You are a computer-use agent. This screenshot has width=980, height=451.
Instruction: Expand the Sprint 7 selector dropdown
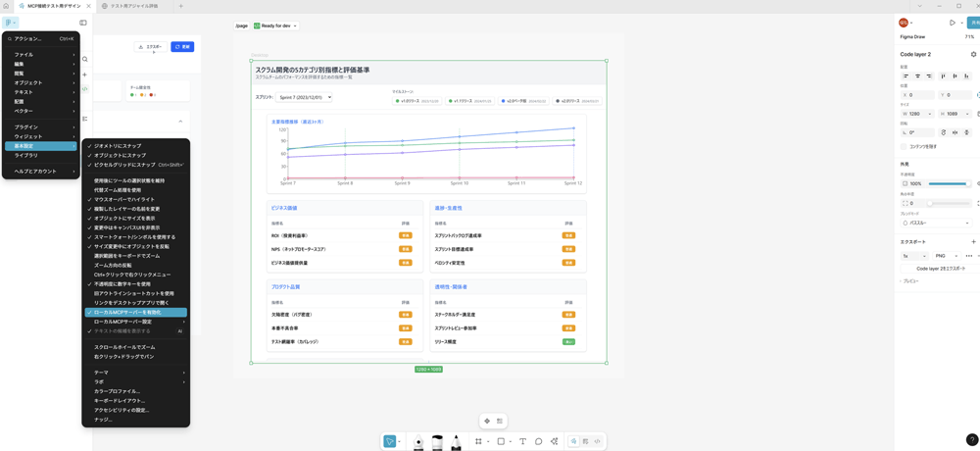(304, 98)
